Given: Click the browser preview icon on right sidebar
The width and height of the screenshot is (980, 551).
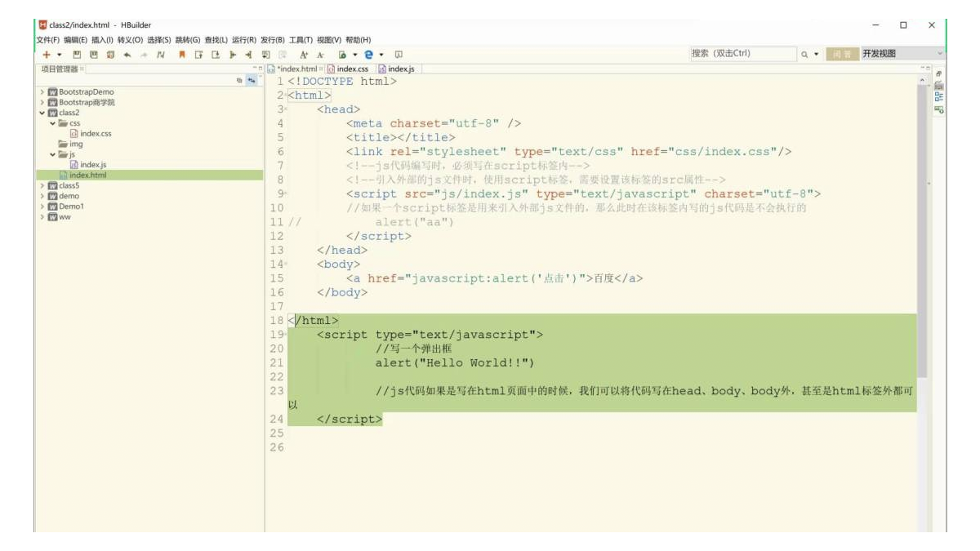Looking at the screenshot, I should click(939, 85).
